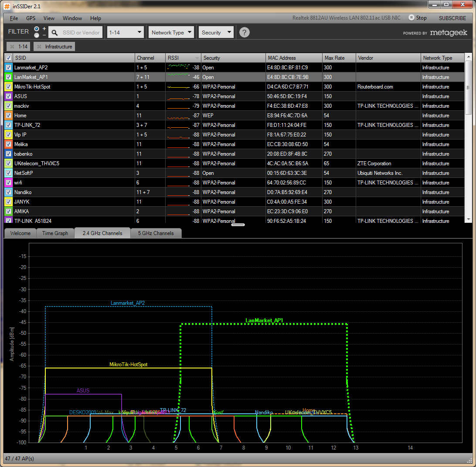Image resolution: width=476 pixels, height=467 pixels.
Task: Click the help question mark icon
Action: pyautogui.click(x=245, y=32)
